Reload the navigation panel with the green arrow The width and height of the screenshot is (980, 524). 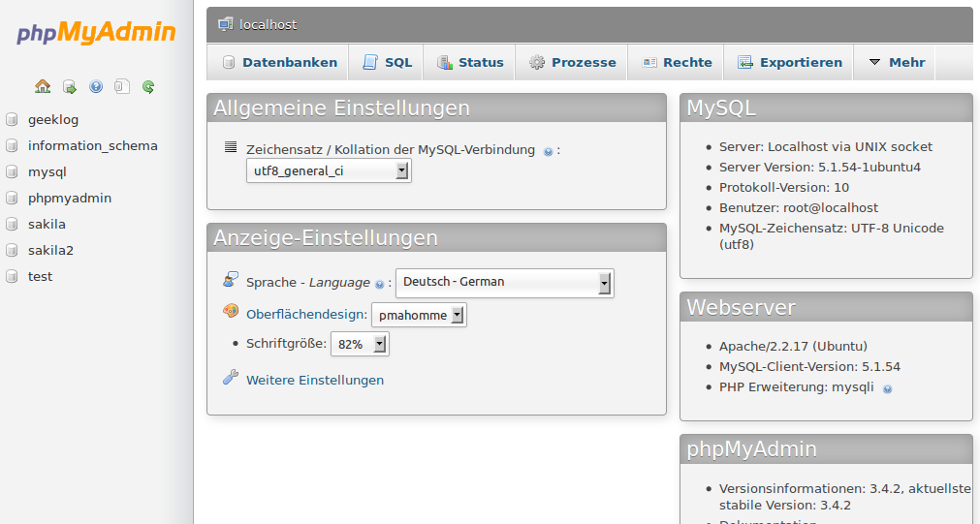coord(148,86)
